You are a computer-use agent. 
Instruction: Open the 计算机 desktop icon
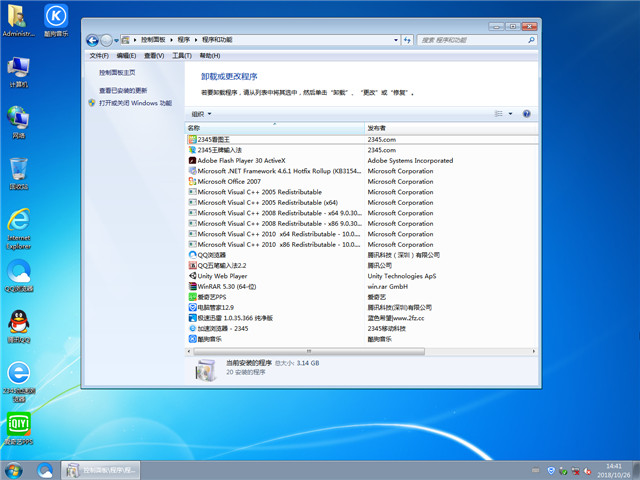click(x=18, y=72)
